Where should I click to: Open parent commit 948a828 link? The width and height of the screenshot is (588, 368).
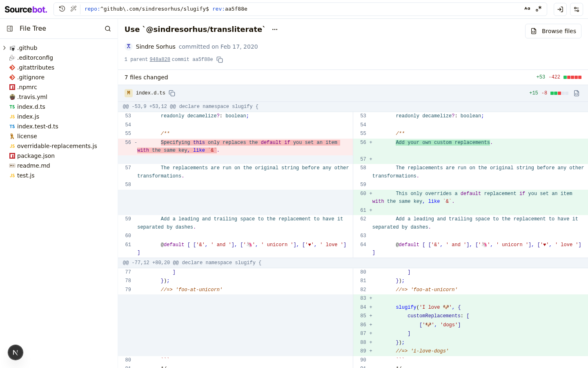pos(160,59)
